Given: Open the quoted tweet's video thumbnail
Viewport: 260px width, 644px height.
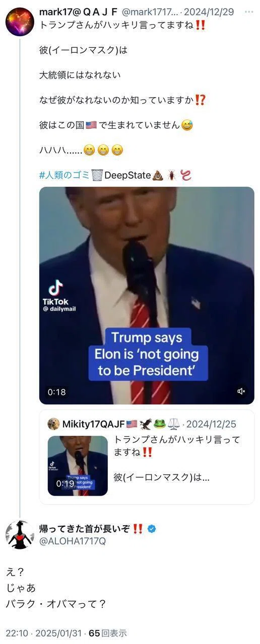Looking at the screenshot, I should [78, 466].
